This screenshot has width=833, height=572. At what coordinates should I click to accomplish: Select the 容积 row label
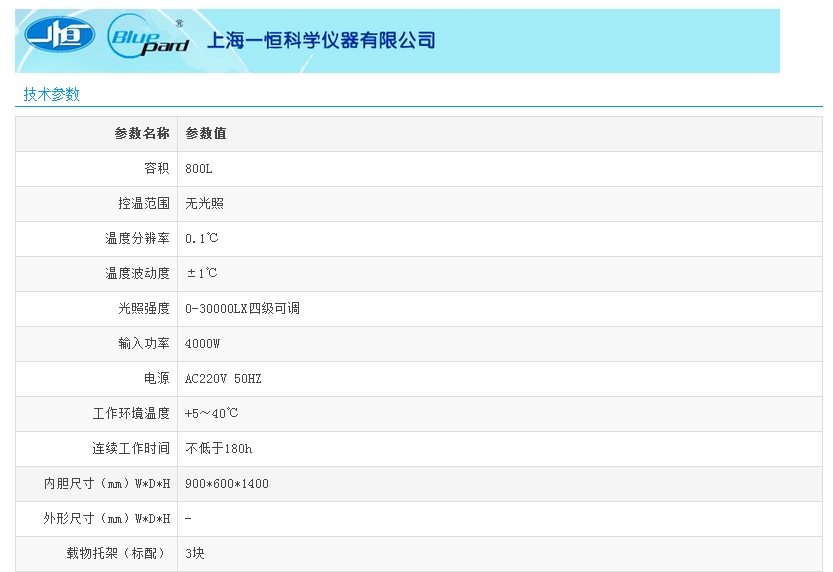pos(157,169)
